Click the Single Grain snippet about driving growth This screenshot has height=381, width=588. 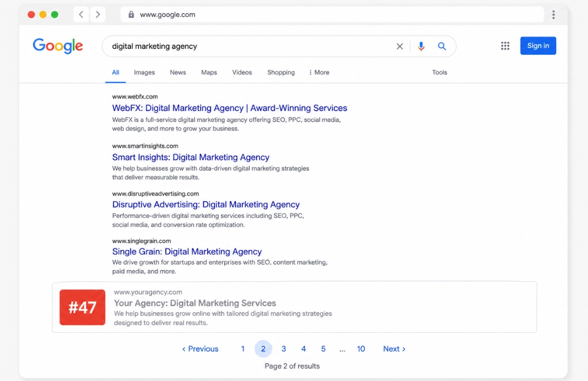point(220,267)
